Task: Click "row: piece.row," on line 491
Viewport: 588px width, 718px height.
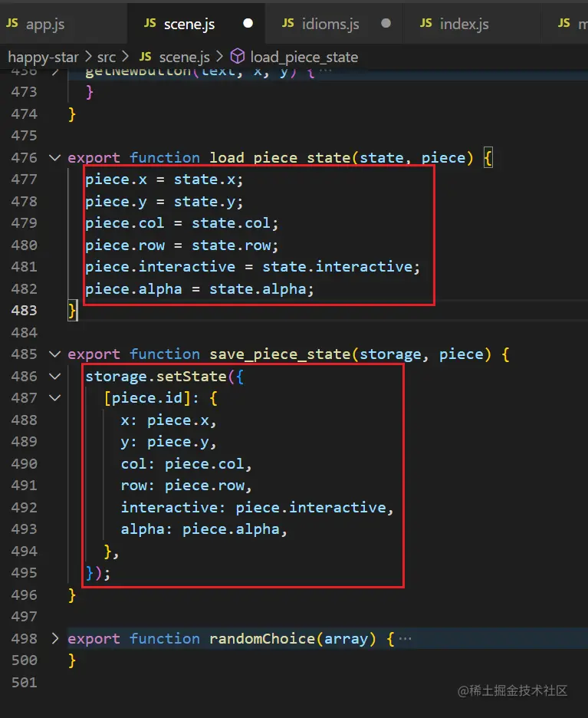Action: 186,486
